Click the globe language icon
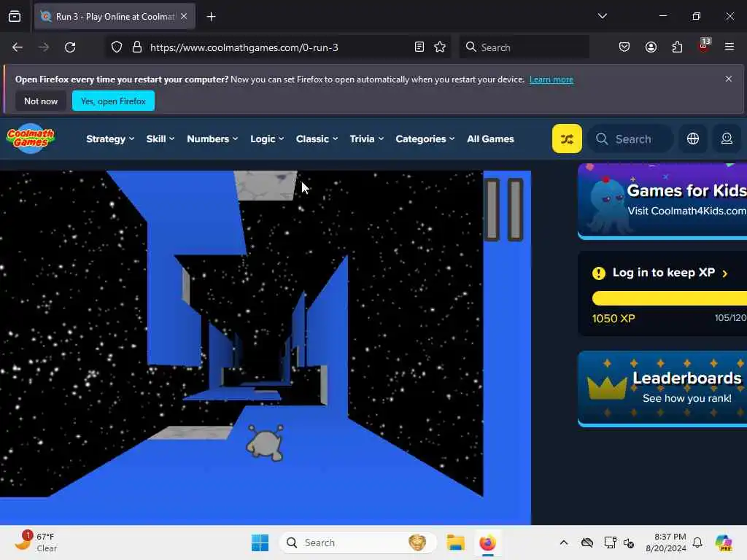Viewport: 747px width, 560px height. click(693, 139)
